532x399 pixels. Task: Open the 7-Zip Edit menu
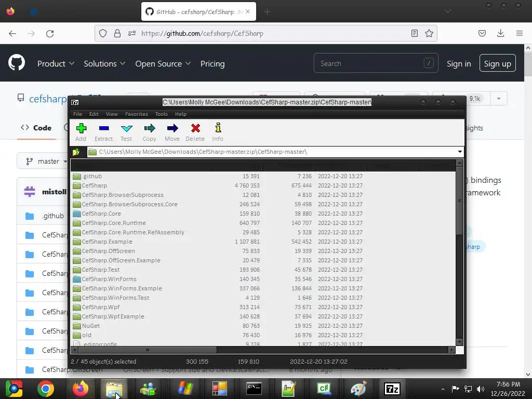(x=94, y=114)
